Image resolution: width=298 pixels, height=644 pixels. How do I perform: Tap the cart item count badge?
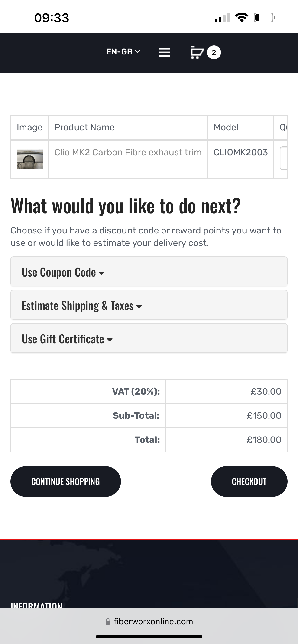point(214,52)
